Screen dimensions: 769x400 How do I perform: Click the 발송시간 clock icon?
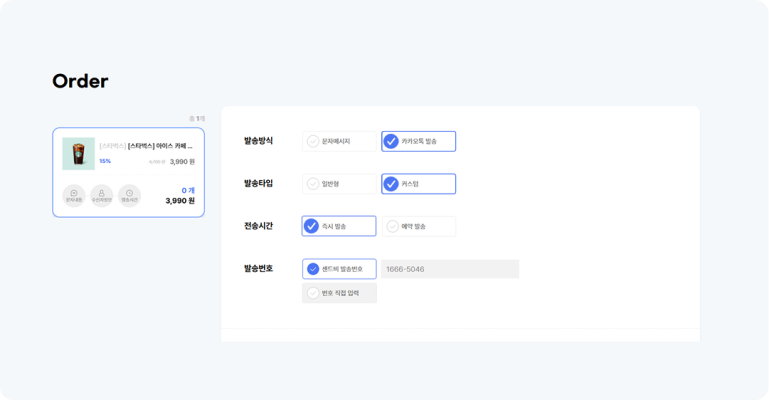click(129, 195)
